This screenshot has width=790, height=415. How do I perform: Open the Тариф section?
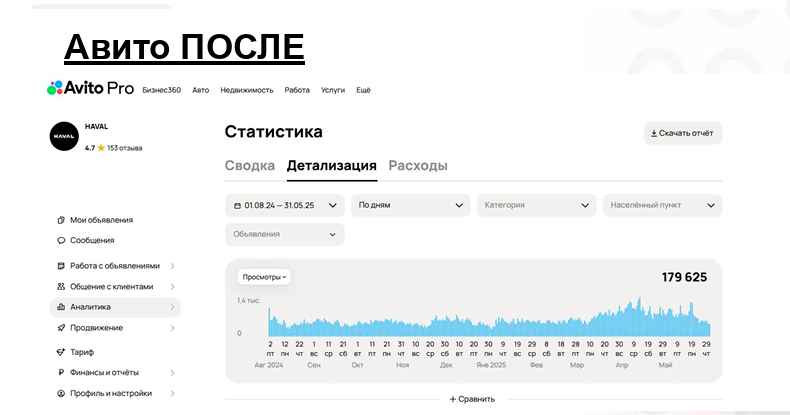click(x=82, y=352)
